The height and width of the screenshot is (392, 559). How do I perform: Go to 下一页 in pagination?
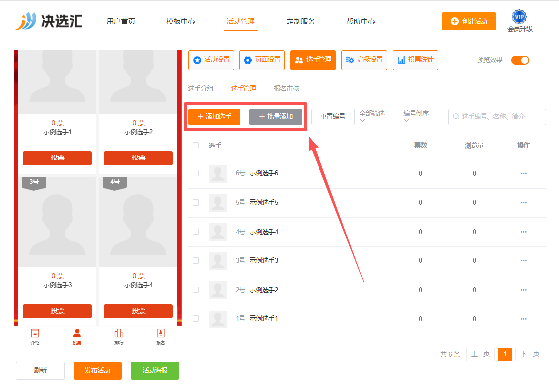click(x=529, y=354)
